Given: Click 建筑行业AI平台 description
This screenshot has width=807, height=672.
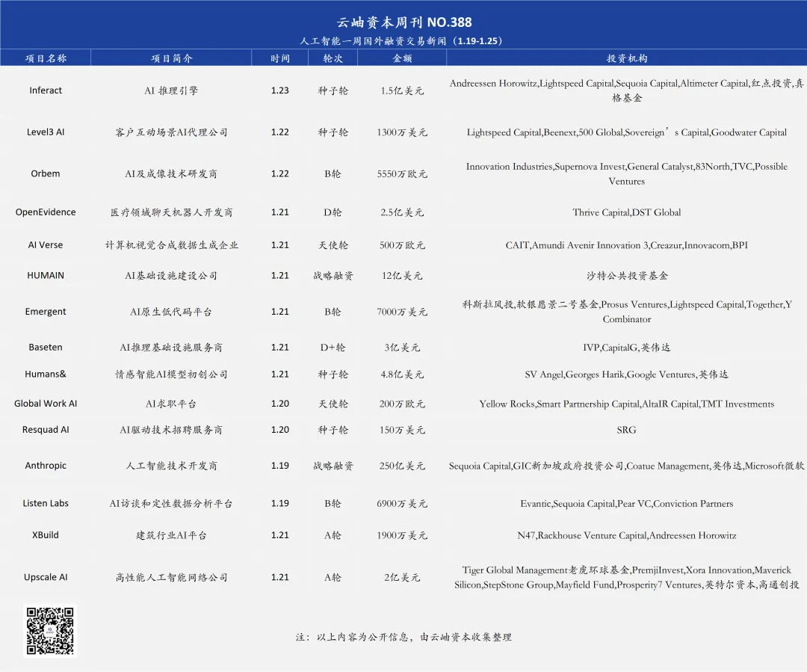Looking at the screenshot, I should click(x=171, y=535).
